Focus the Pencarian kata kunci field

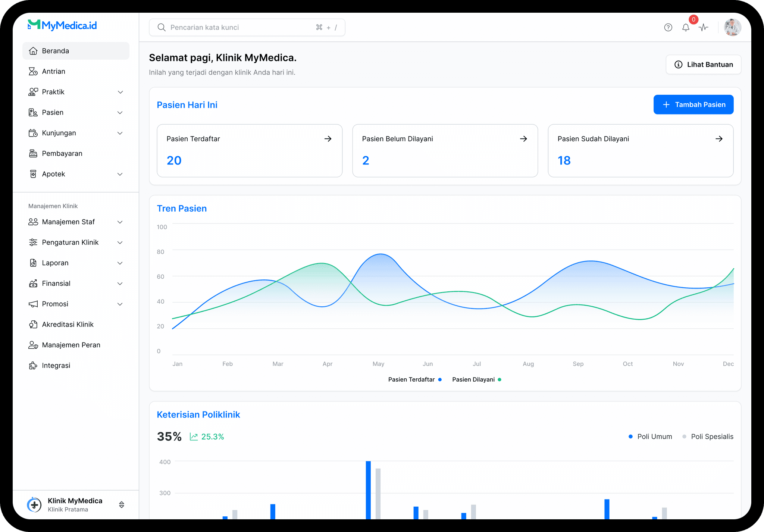click(247, 27)
